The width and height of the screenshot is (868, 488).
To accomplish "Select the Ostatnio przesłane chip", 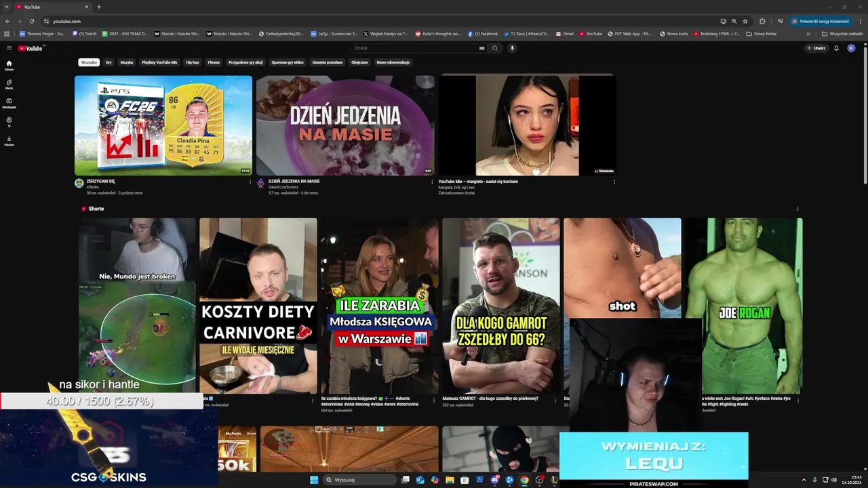I will click(328, 62).
